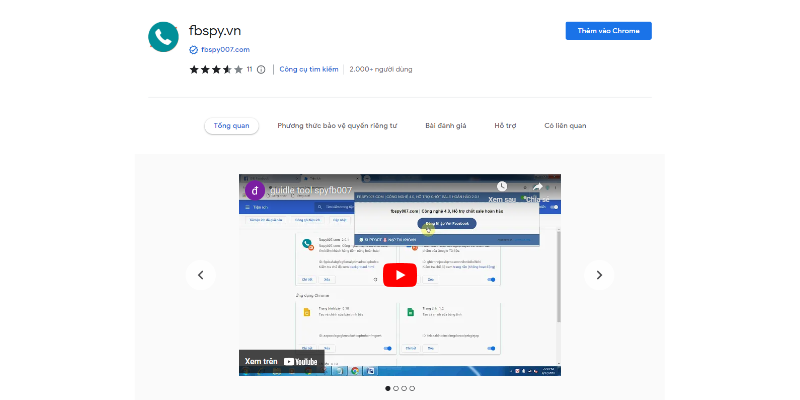The height and width of the screenshot is (400, 800).
Task: Select the third carousel dot
Action: coord(404,388)
